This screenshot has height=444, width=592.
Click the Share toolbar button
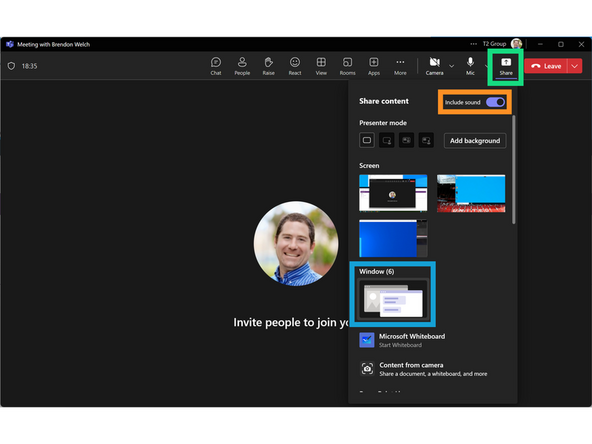pyautogui.click(x=506, y=66)
